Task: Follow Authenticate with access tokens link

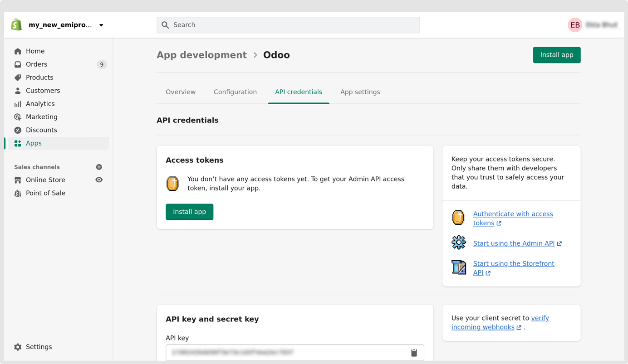Action: [513, 214]
